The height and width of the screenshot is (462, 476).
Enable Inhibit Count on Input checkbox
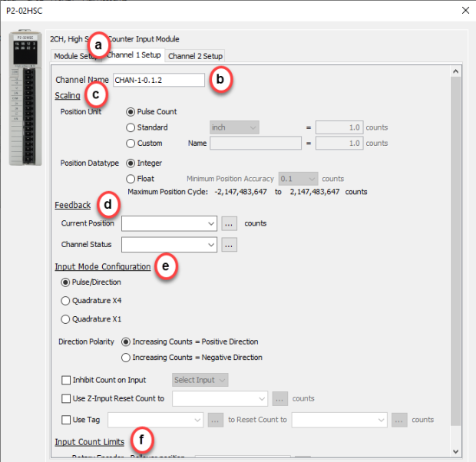pos(65,380)
